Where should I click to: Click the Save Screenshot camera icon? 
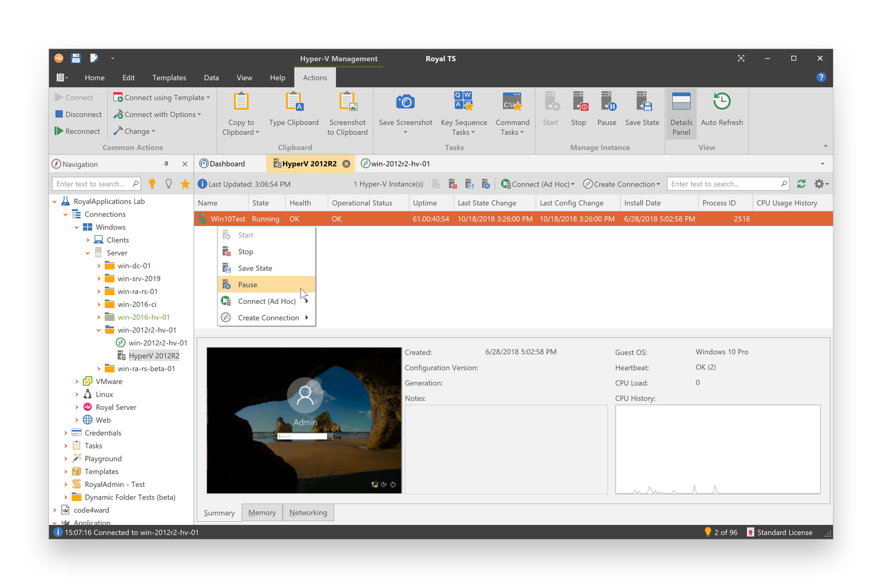pyautogui.click(x=405, y=102)
